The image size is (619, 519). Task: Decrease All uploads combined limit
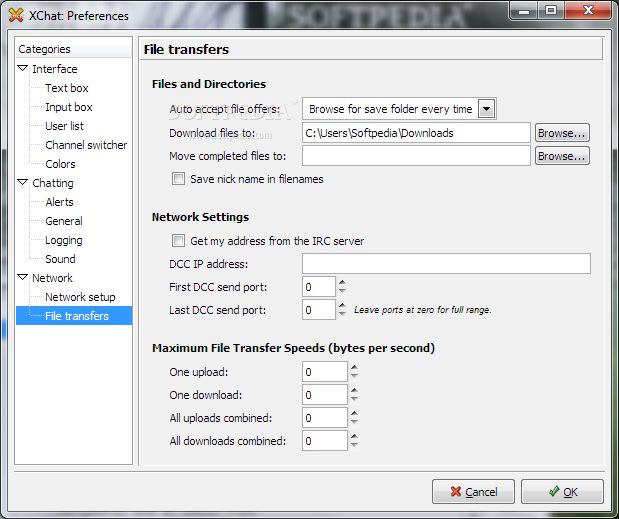354,422
